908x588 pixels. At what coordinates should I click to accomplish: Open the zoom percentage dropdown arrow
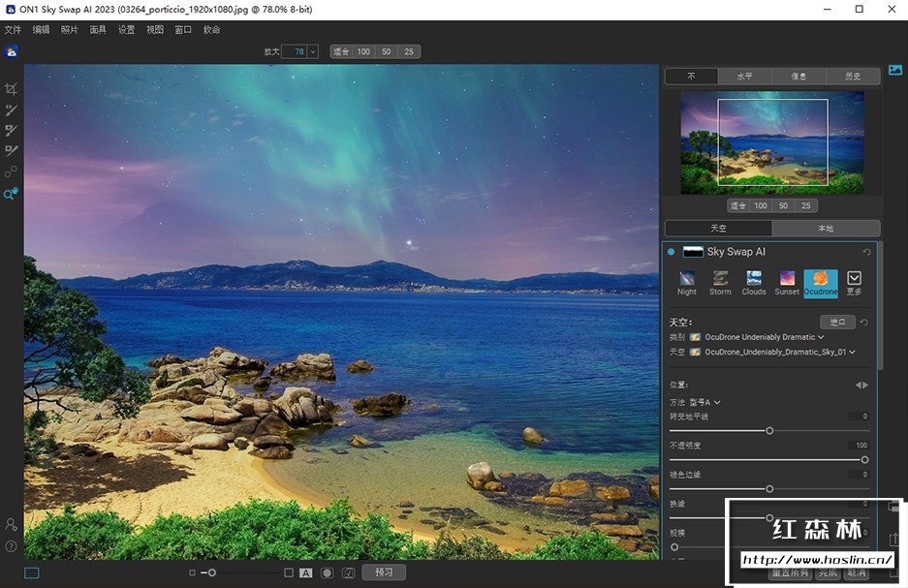313,51
